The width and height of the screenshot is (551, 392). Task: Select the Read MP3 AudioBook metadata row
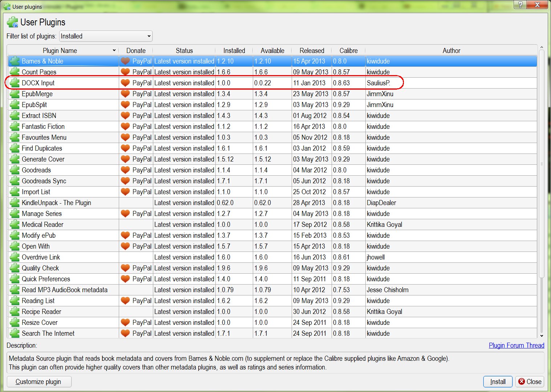[272, 290]
